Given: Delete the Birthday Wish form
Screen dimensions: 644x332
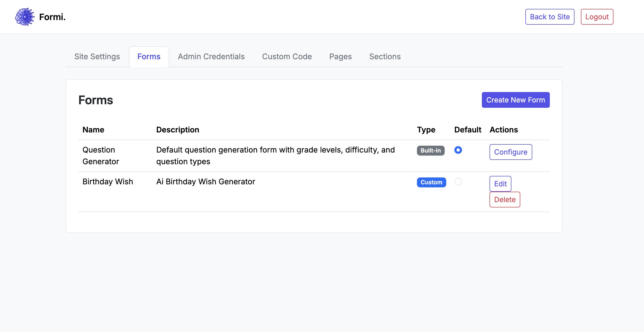Looking at the screenshot, I should (505, 200).
